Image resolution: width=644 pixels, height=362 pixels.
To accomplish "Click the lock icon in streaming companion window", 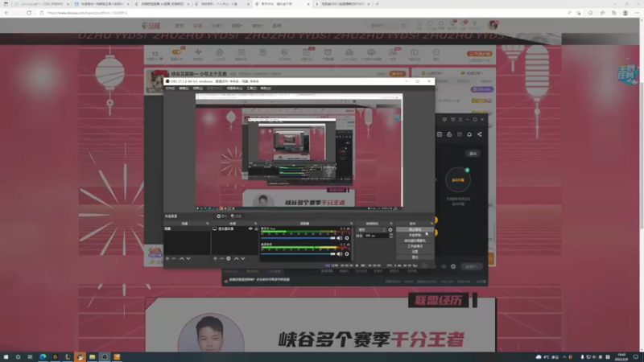I will coord(449,134).
